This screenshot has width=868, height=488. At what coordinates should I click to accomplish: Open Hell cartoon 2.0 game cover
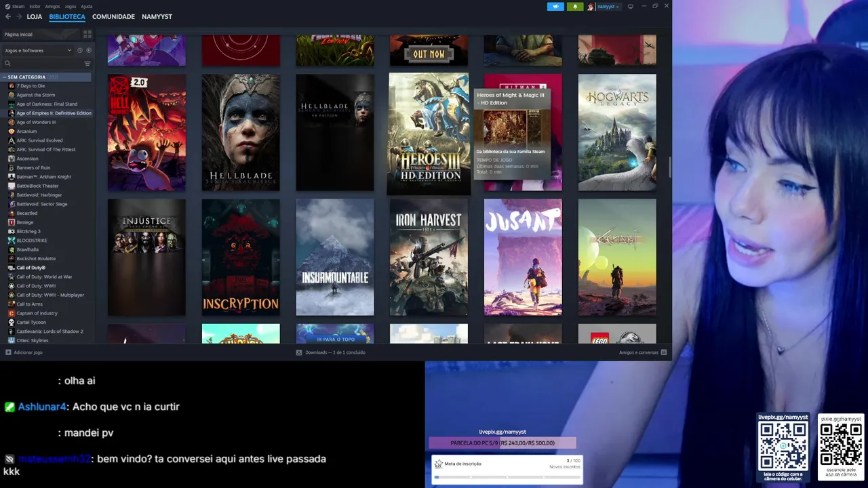click(x=146, y=132)
